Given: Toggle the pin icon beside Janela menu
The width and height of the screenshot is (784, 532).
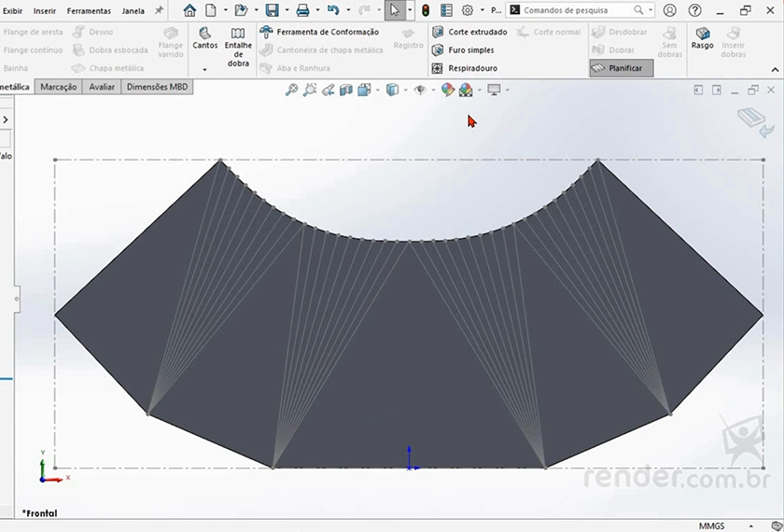Looking at the screenshot, I should (x=159, y=10).
